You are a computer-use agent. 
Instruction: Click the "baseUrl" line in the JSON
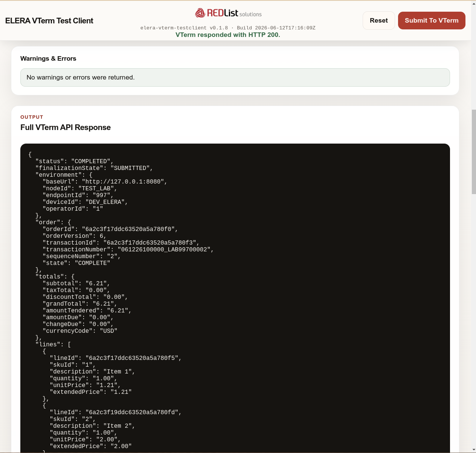pyautogui.click(x=105, y=182)
